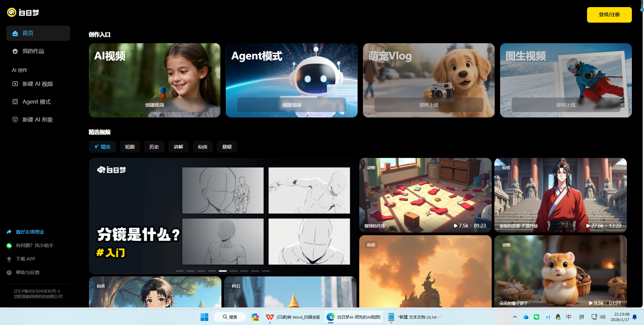Screen dimensions: 644x325
Task: Click the taskbar 搜索 search box
Action: 230,317
